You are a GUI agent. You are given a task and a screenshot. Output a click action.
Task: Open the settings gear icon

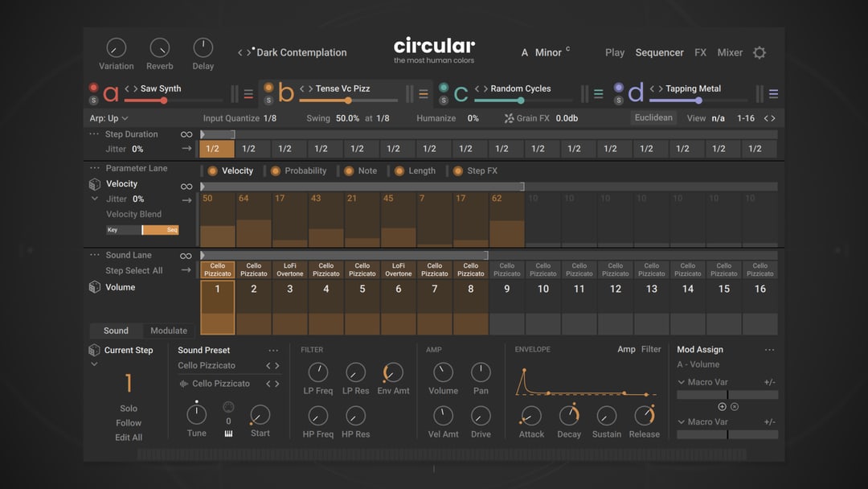pyautogui.click(x=759, y=53)
